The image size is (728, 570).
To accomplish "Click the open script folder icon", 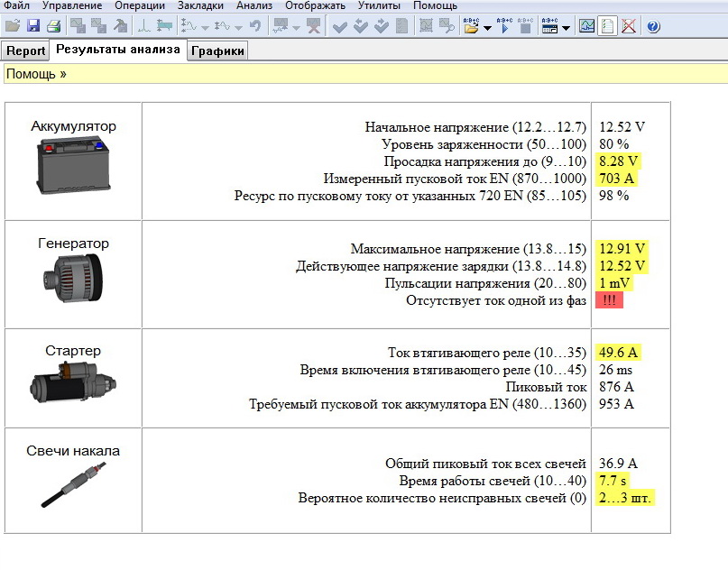I will 472,27.
